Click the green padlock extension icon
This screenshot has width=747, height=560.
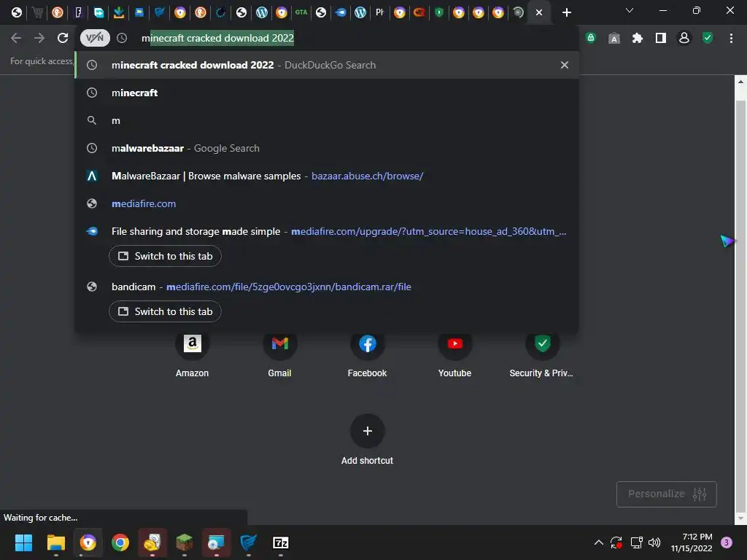pyautogui.click(x=591, y=38)
